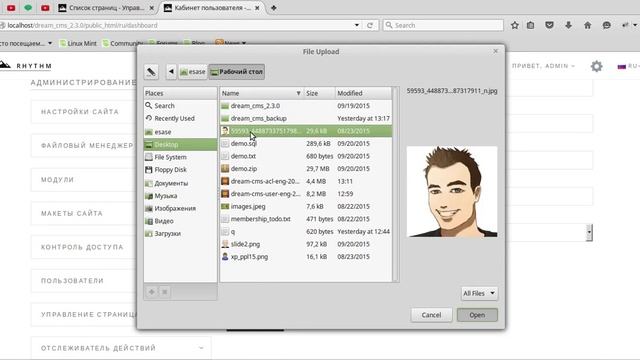
Task: Click the Cancel button
Action: [x=431, y=315]
